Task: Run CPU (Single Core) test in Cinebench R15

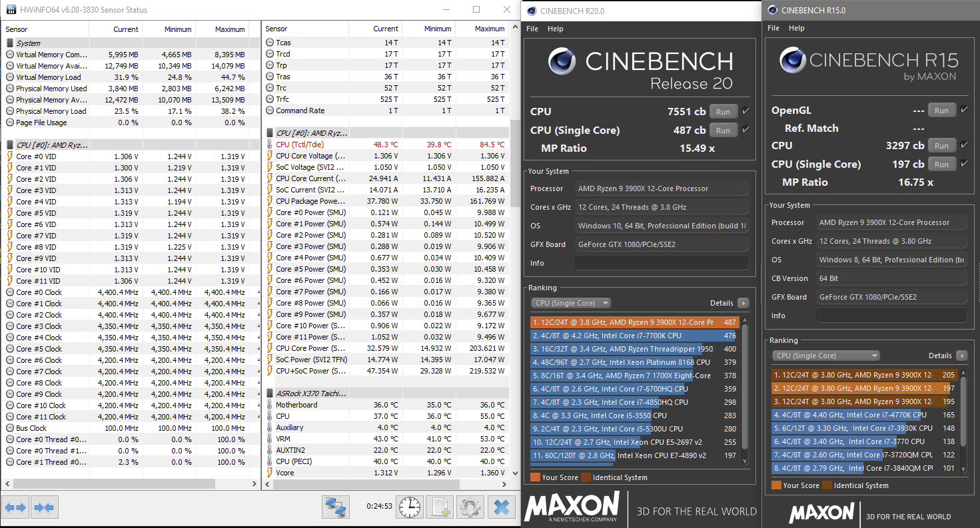Action: [941, 164]
